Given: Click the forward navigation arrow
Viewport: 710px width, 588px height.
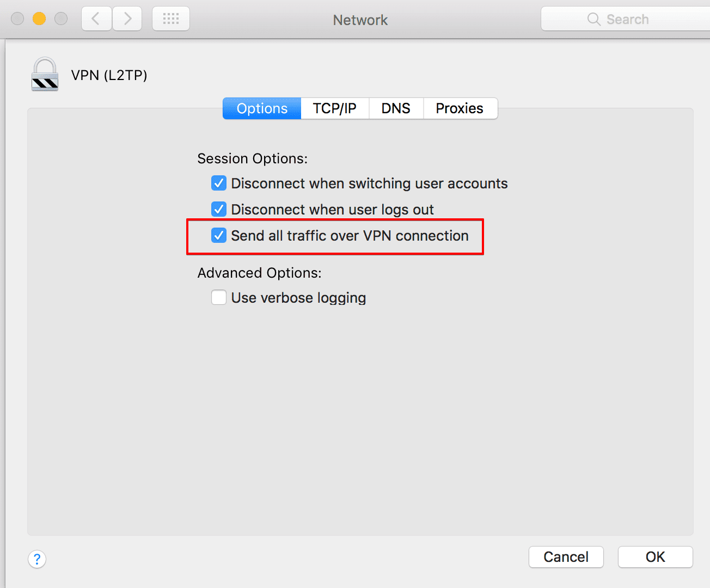Looking at the screenshot, I should 127,19.
